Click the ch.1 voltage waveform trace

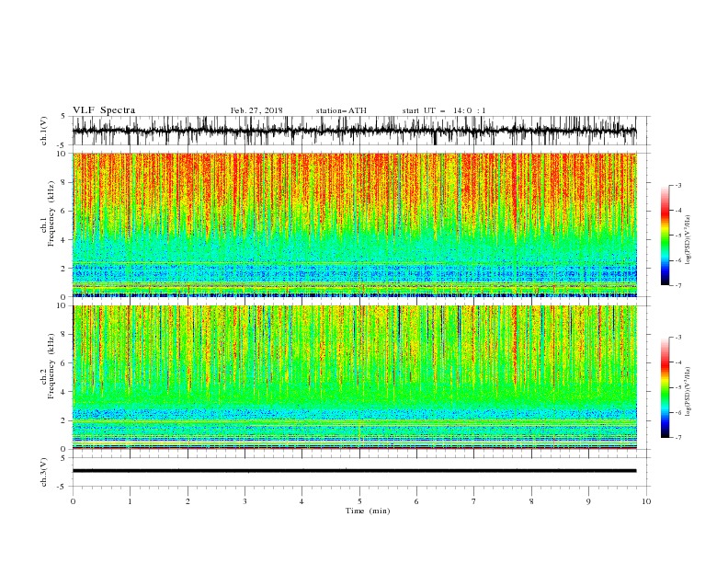coord(354,131)
